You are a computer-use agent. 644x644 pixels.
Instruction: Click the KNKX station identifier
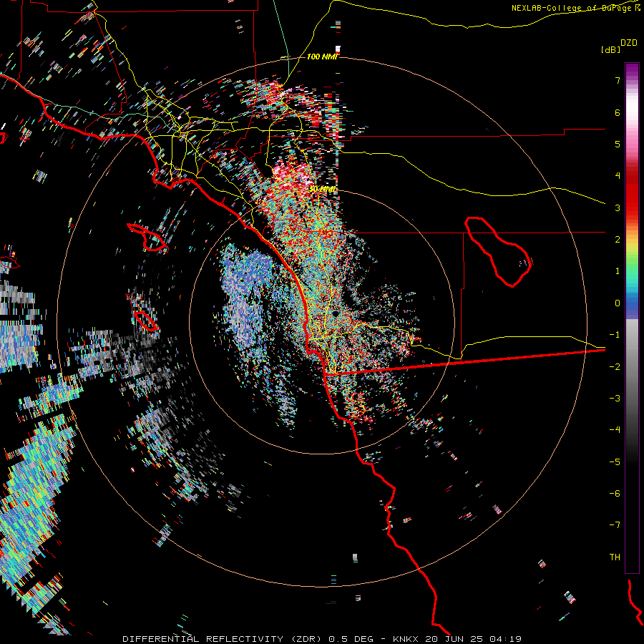coord(406,639)
